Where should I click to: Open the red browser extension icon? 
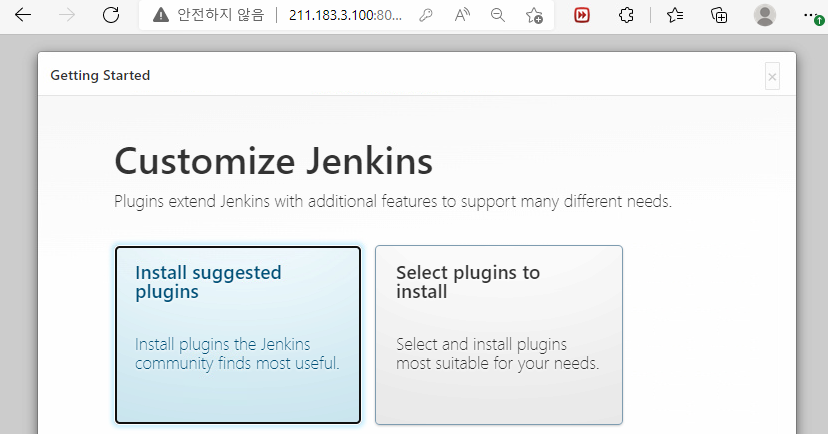click(x=582, y=15)
